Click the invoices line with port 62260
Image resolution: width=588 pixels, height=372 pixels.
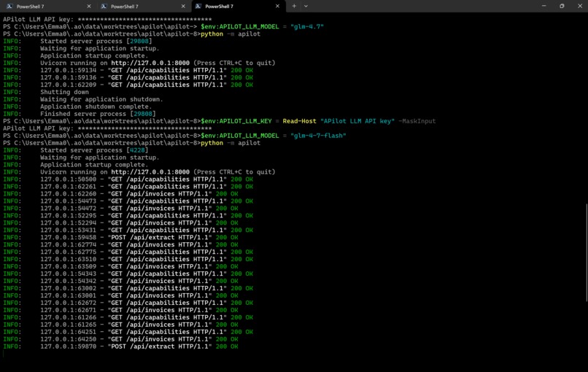point(120,194)
